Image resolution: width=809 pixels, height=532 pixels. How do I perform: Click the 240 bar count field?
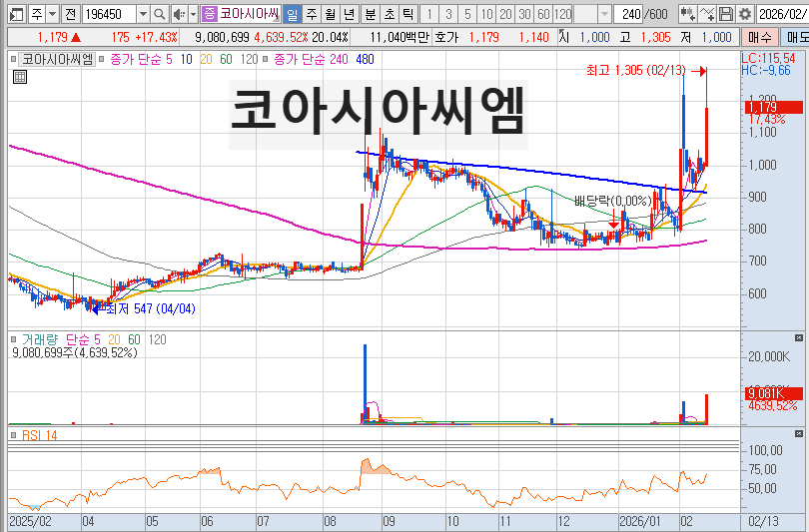coord(628,14)
